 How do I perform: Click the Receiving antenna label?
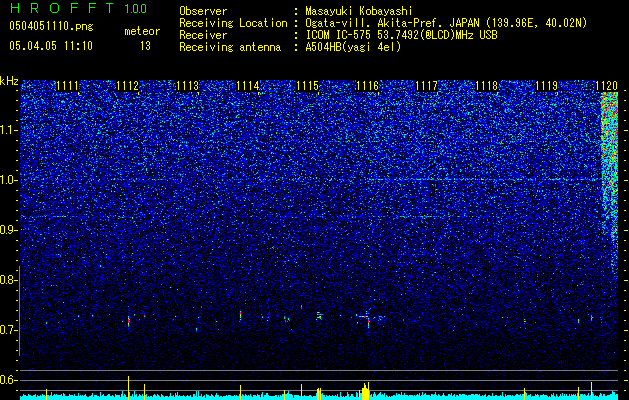click(230, 47)
